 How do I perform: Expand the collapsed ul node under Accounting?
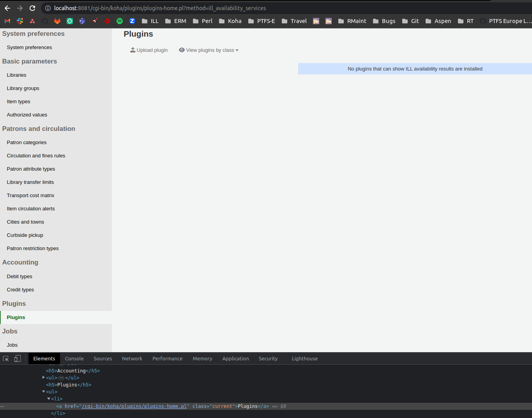43,377
